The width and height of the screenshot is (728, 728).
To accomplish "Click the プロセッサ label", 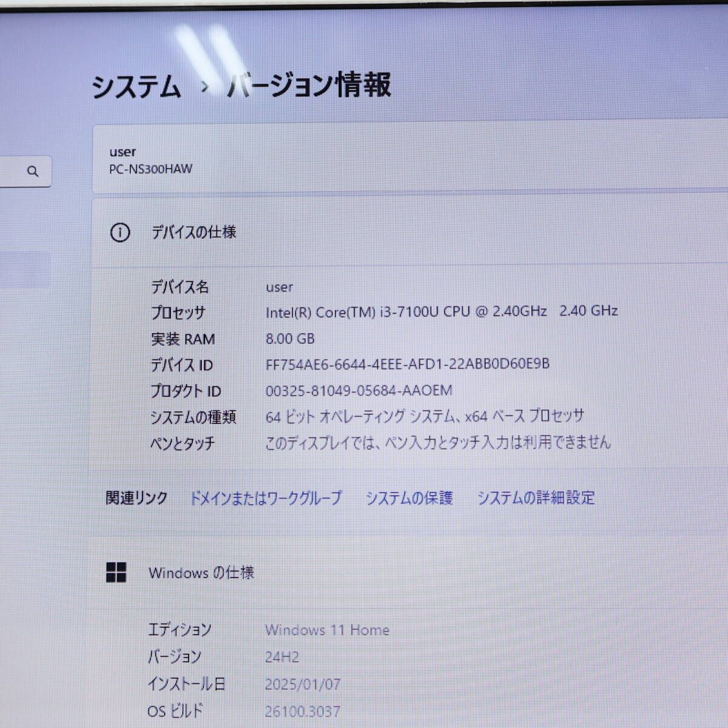I will 178,312.
